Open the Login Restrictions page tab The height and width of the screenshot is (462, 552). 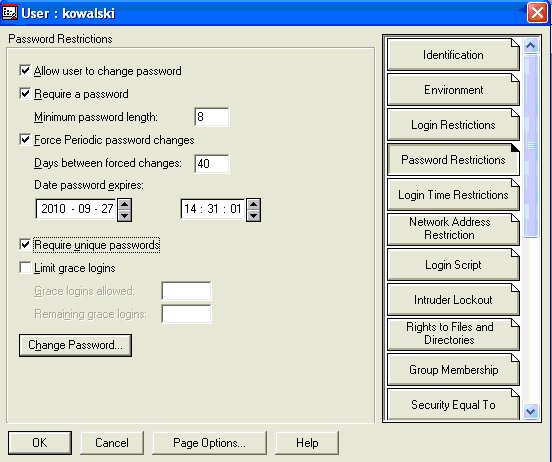(453, 125)
